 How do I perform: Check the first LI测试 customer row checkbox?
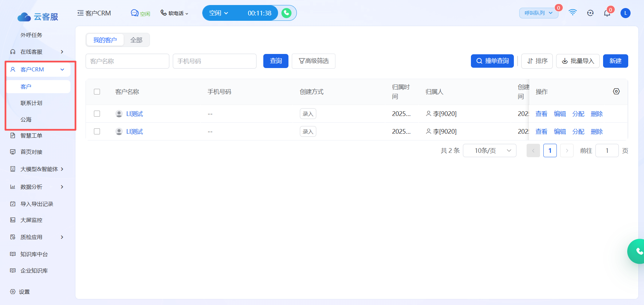click(97, 114)
